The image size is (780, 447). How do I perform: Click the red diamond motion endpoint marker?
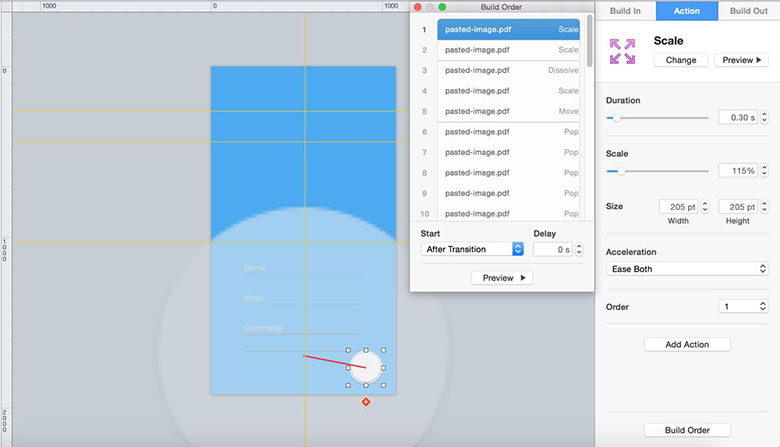click(x=366, y=401)
